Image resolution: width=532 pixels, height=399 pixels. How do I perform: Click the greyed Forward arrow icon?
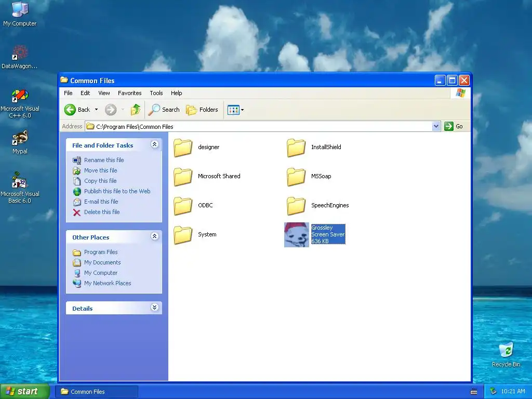(111, 110)
